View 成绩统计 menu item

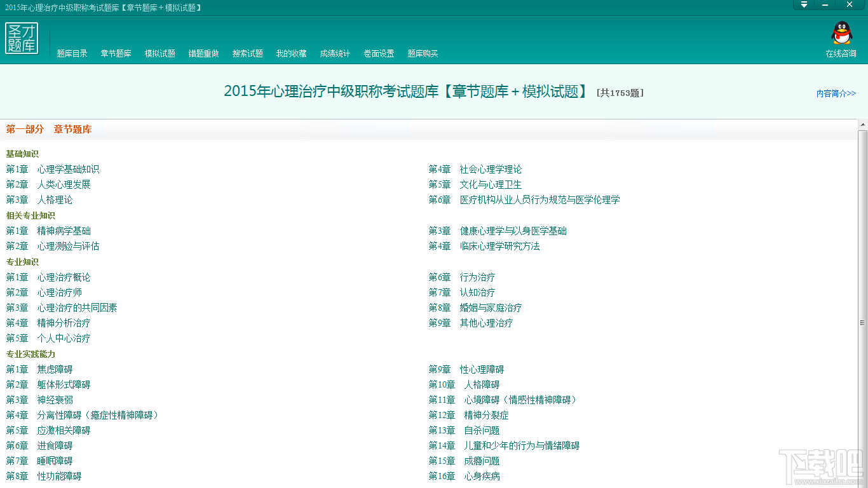(336, 53)
